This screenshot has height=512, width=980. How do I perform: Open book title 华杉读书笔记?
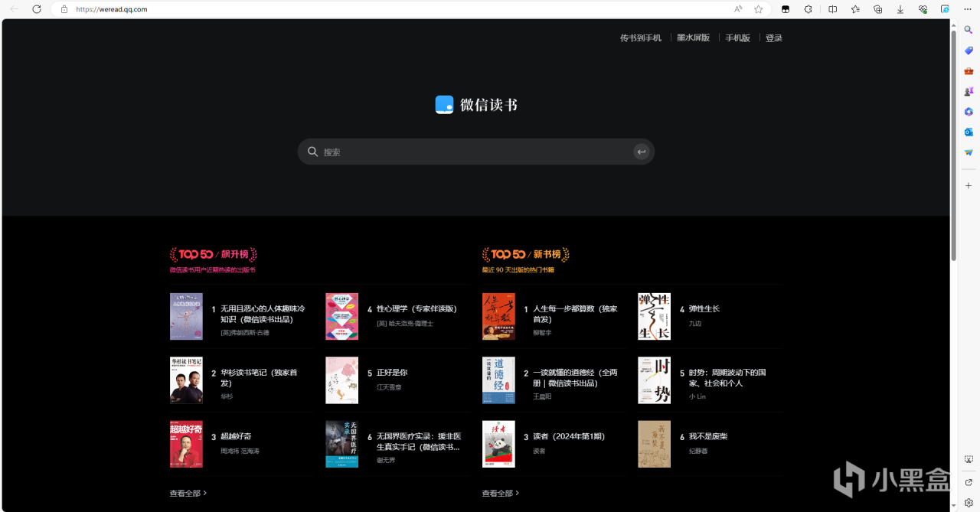(x=260, y=377)
